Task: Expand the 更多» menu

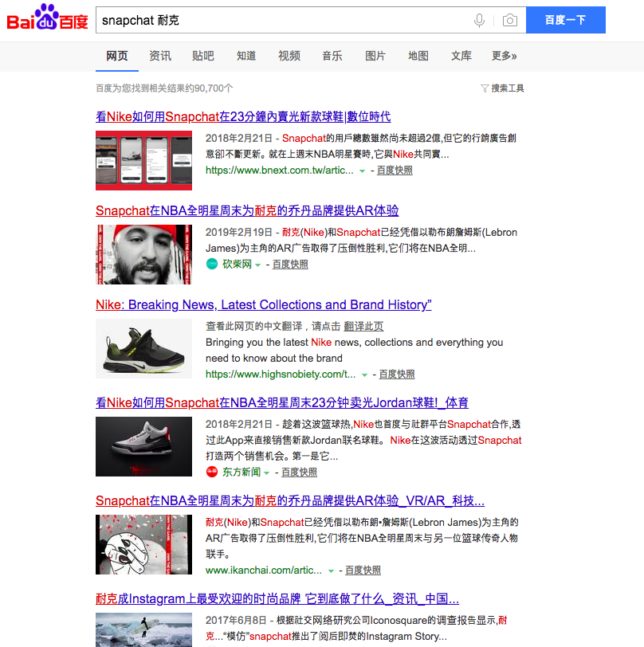Action: [x=504, y=56]
